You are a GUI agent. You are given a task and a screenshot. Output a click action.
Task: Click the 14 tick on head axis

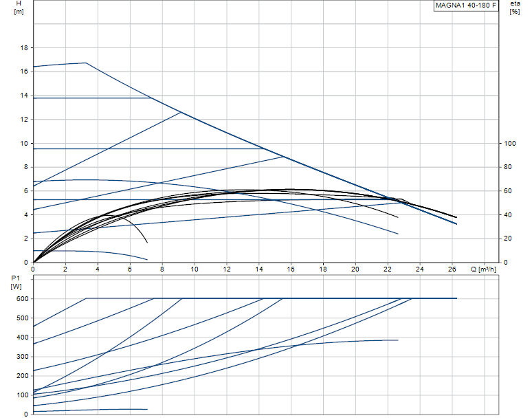click(x=23, y=96)
